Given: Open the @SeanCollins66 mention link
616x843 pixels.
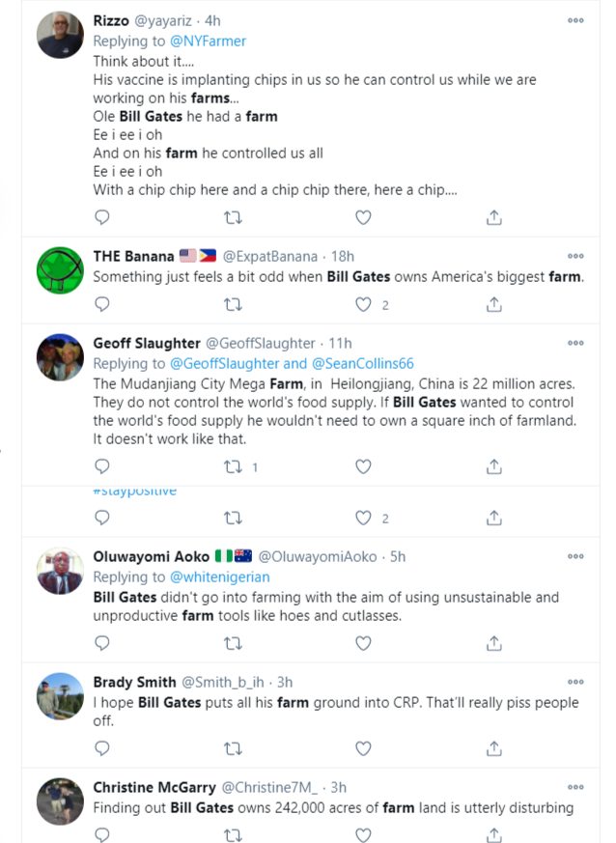Looking at the screenshot, I should point(363,364).
